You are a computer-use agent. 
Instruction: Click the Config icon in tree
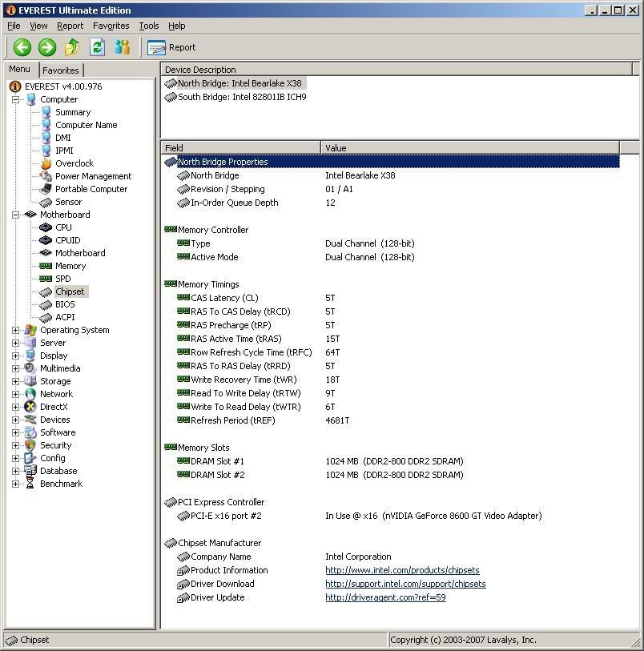point(30,458)
